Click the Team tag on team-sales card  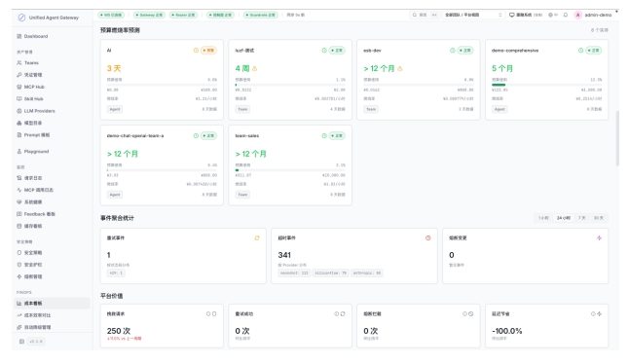click(x=243, y=195)
